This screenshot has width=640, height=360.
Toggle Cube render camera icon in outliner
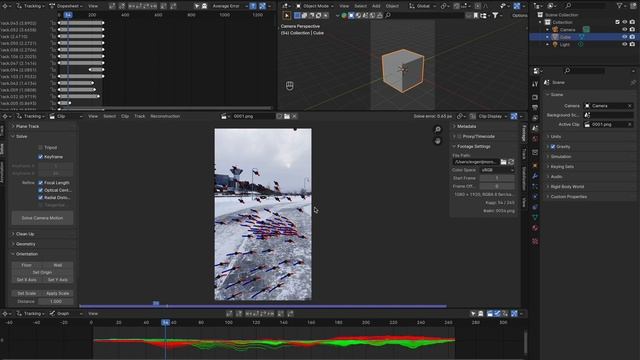pyautogui.click(x=632, y=37)
